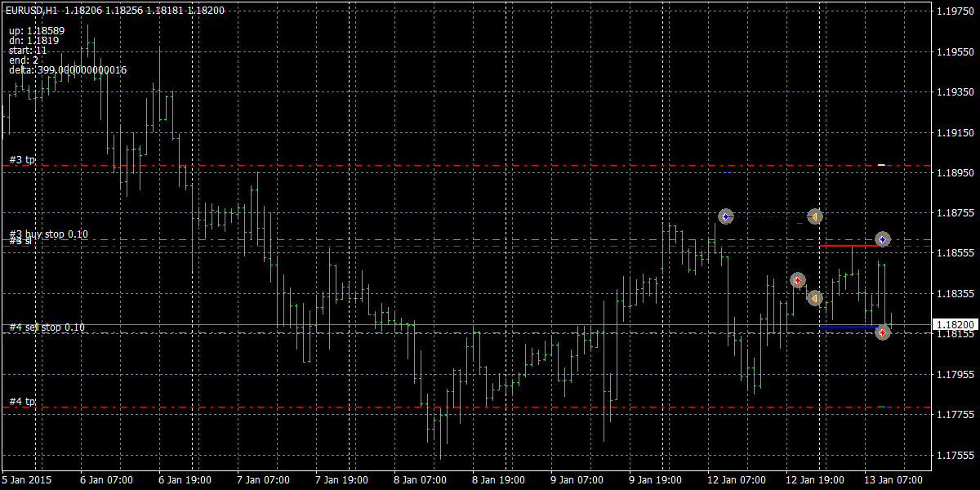Click price scale label 1.18355

(x=955, y=293)
